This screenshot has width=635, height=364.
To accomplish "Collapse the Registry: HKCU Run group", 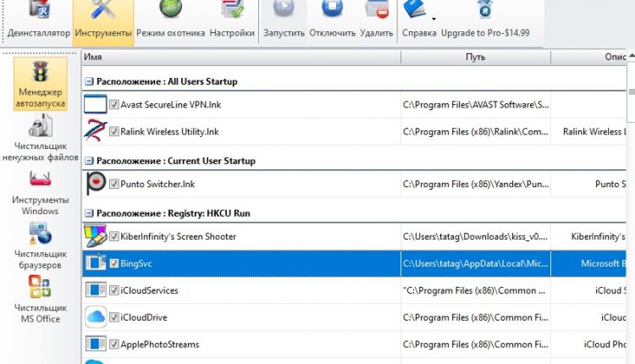I will click(x=89, y=213).
